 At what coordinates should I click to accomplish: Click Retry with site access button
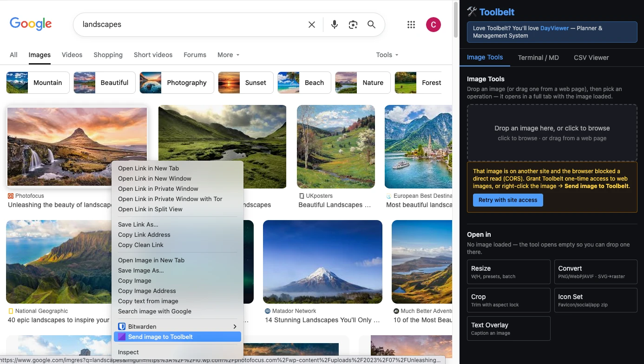point(508,200)
